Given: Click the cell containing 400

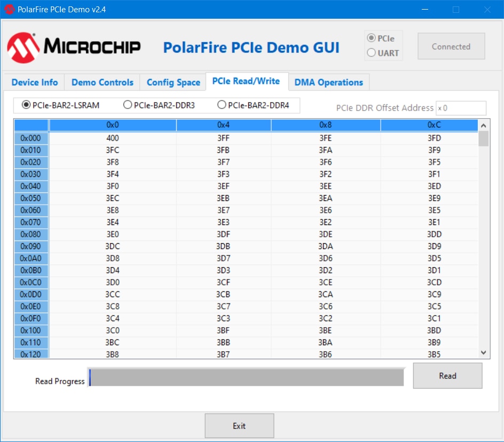Looking at the screenshot, I should point(113,138).
